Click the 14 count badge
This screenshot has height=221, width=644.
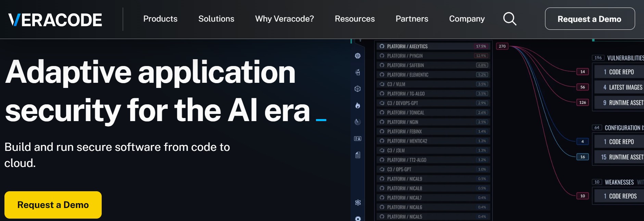[583, 71]
